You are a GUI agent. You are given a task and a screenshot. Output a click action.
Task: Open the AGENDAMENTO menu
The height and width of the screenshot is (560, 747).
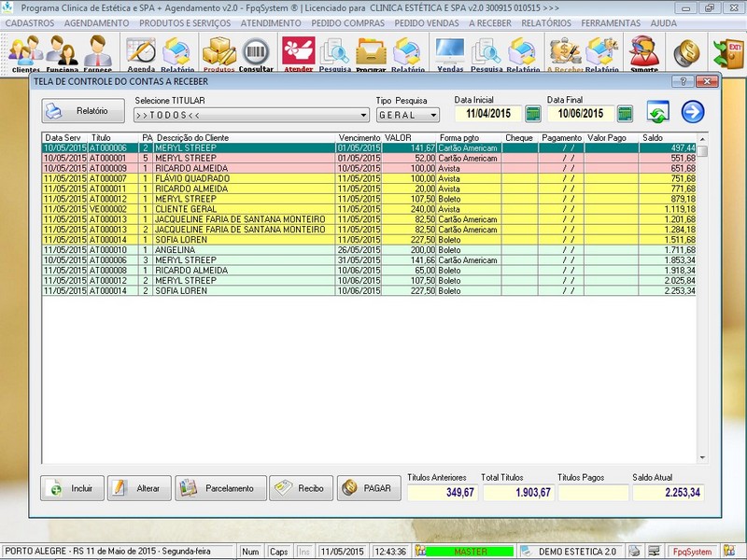click(x=97, y=23)
